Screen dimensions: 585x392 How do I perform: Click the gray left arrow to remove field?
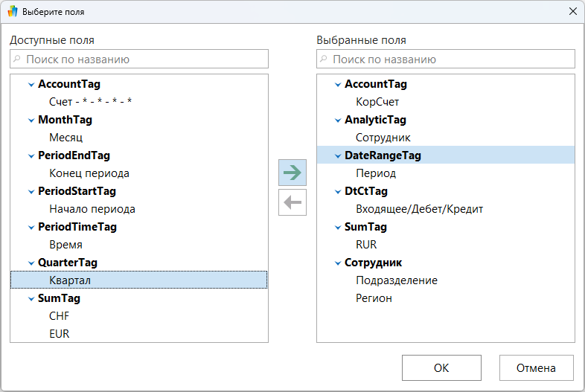pos(292,202)
